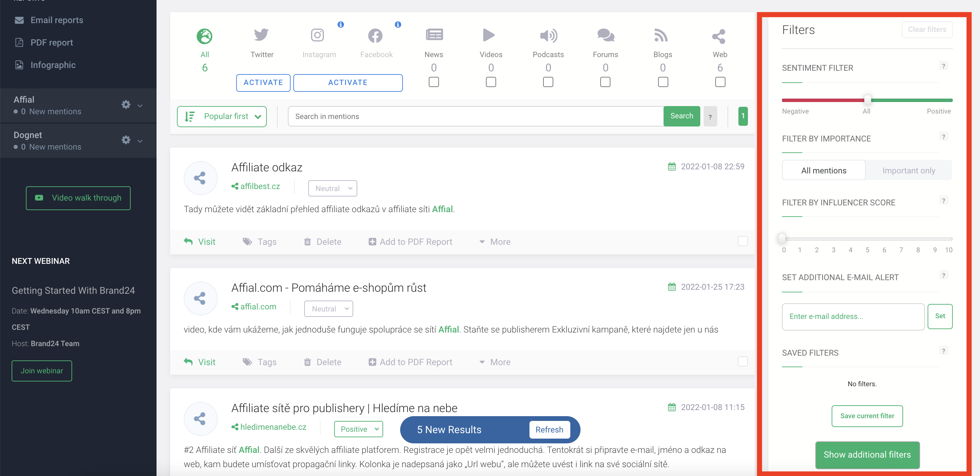980x476 pixels.
Task: Expand More options on Affiliate odkaz mention
Action: pos(494,242)
